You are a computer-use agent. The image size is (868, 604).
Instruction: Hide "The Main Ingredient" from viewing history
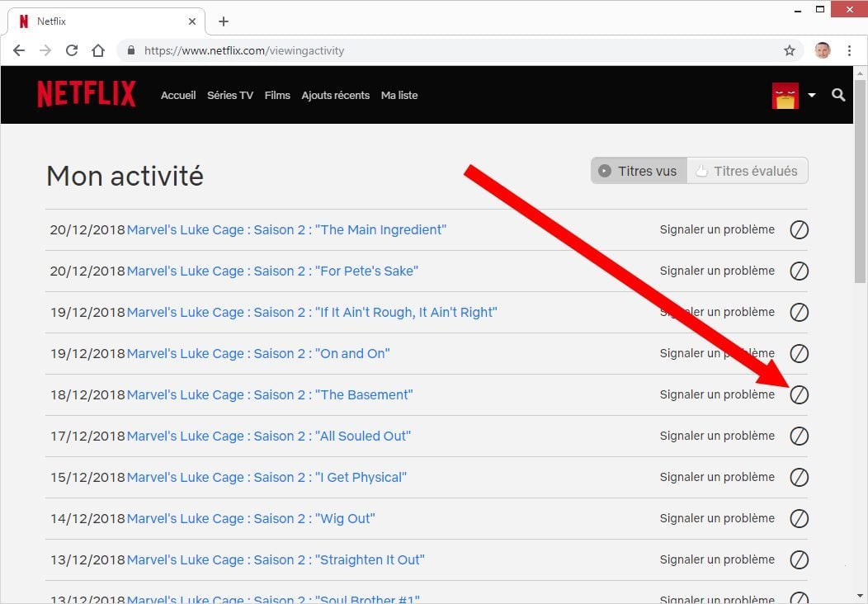click(799, 229)
